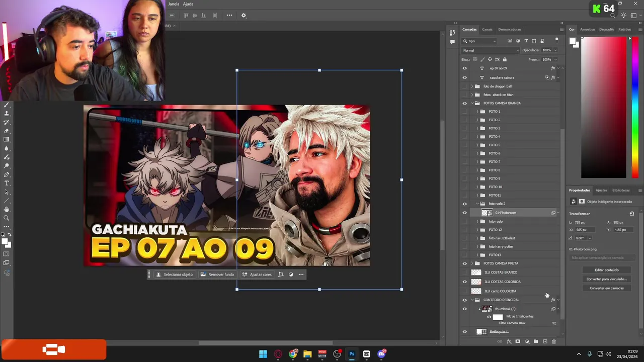644x362 pixels.
Task: Select the Eraser tool
Action: pos(7,131)
